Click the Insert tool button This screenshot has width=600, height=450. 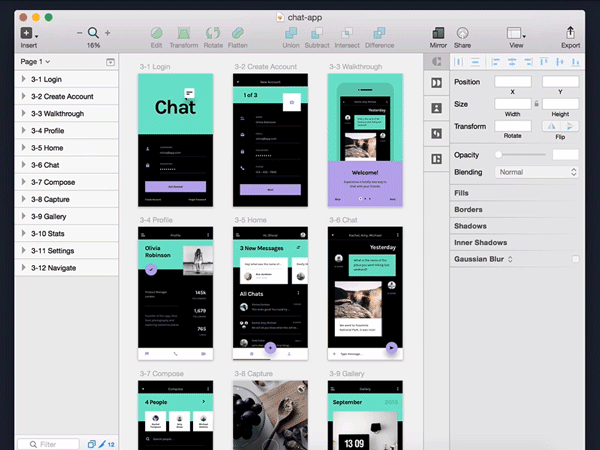click(x=28, y=33)
